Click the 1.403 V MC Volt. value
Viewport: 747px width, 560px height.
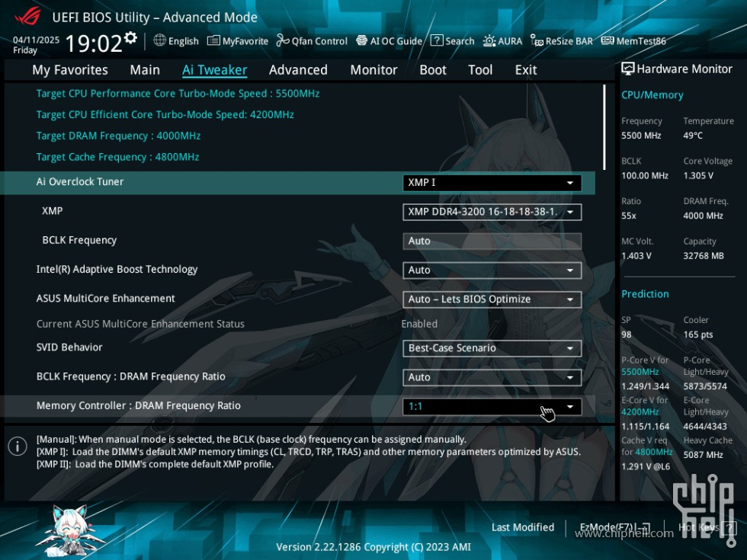(x=636, y=256)
